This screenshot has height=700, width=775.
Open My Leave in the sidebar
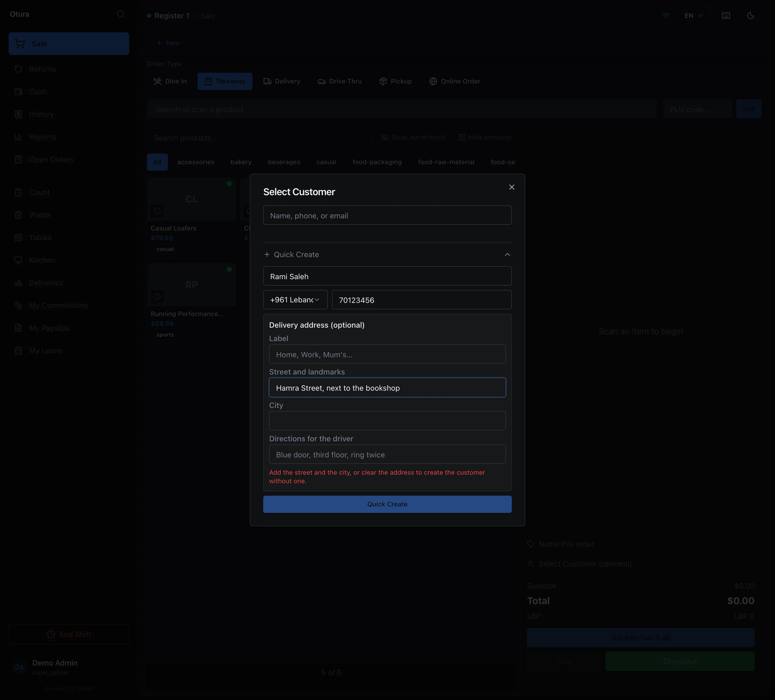69,351
